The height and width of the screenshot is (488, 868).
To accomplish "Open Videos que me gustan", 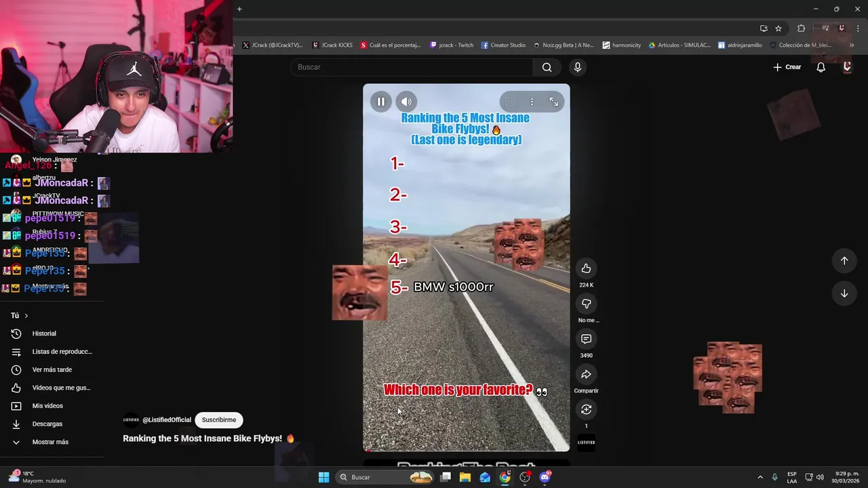I will [52, 388].
